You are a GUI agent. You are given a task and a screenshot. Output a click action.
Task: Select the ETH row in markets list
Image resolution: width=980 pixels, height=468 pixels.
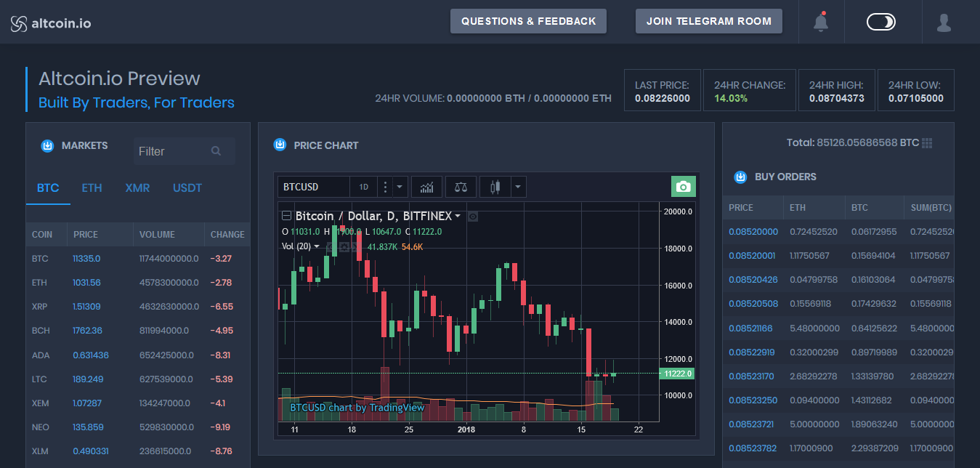click(138, 283)
